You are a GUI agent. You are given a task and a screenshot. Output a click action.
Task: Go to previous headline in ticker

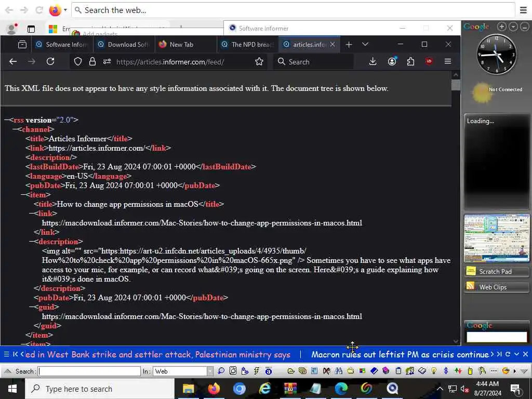point(22,354)
